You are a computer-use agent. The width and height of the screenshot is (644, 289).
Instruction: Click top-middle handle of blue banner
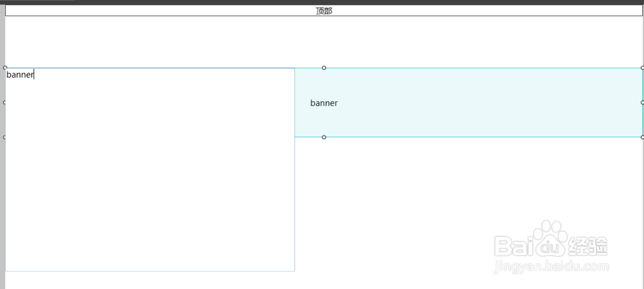[x=324, y=68]
